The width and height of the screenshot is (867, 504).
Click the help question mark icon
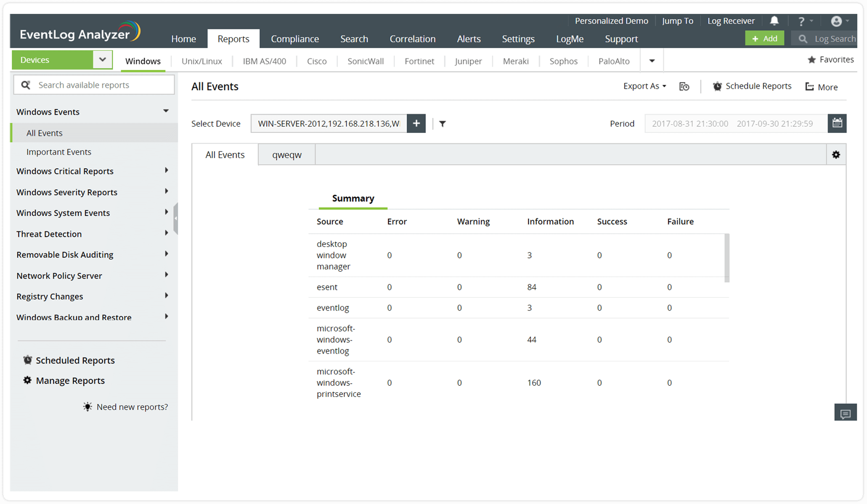(x=801, y=21)
